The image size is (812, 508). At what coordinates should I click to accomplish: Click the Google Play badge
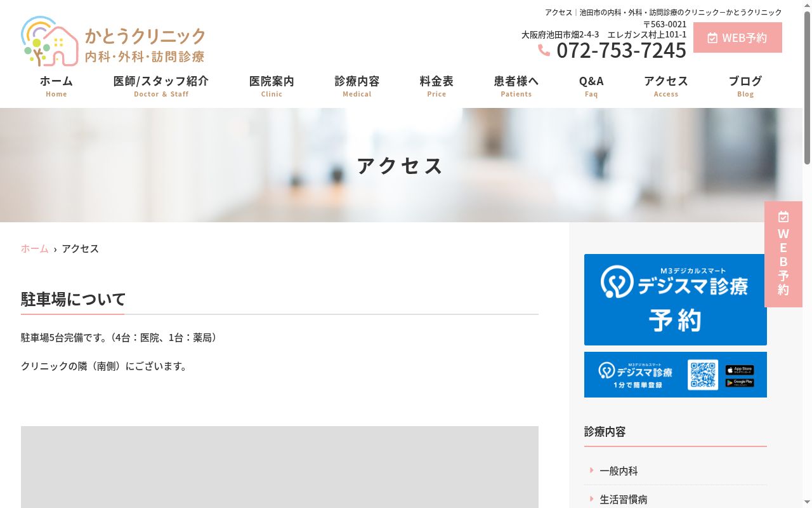click(740, 382)
